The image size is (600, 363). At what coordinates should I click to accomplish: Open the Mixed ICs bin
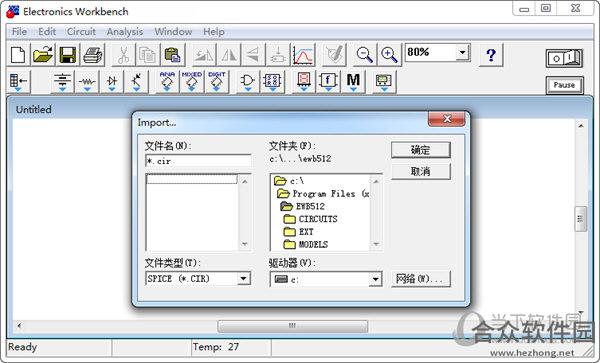click(x=192, y=82)
